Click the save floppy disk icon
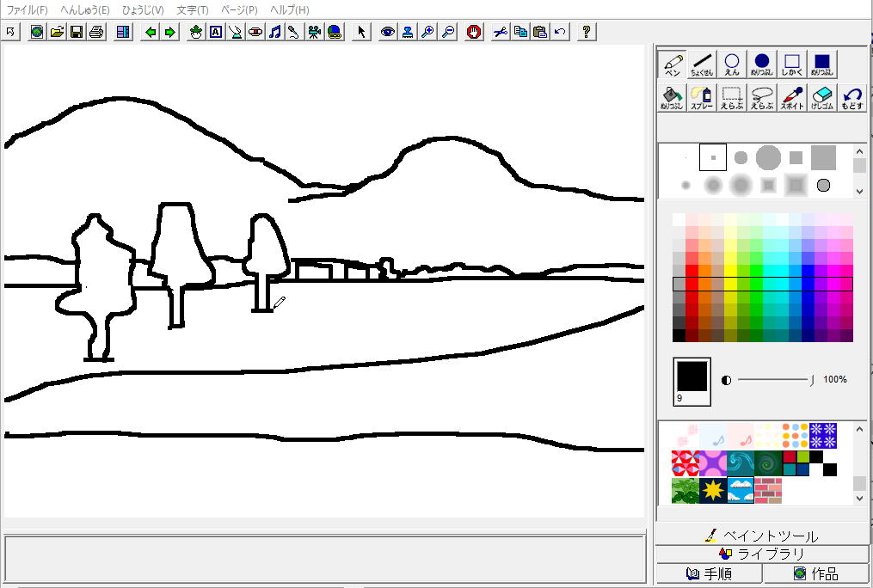This screenshot has height=588, width=873. click(77, 32)
